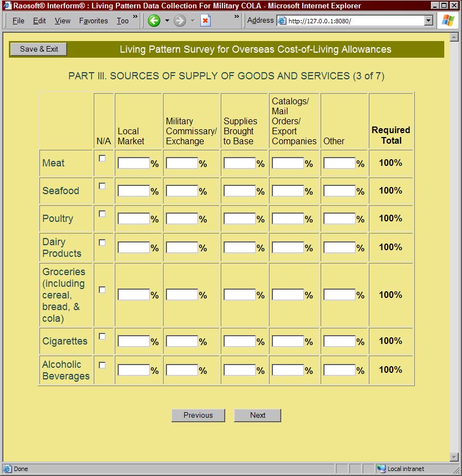Click the PART III section heading
This screenshot has width=462, height=476.
226,76
